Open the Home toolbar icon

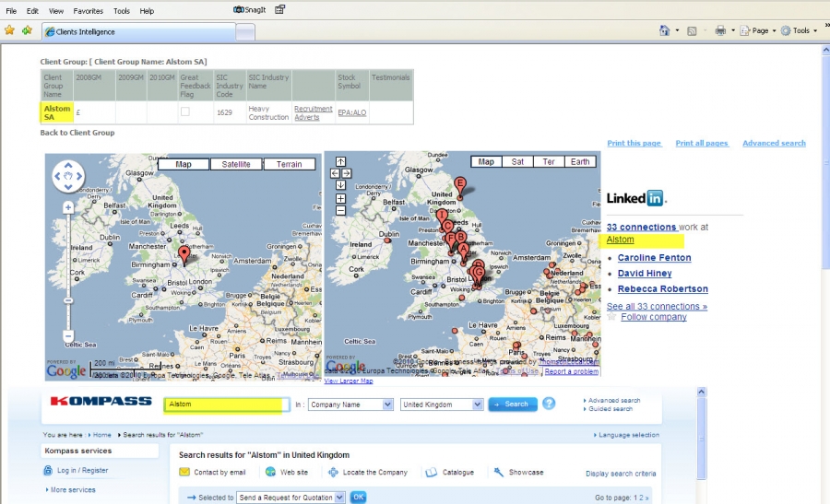click(664, 30)
